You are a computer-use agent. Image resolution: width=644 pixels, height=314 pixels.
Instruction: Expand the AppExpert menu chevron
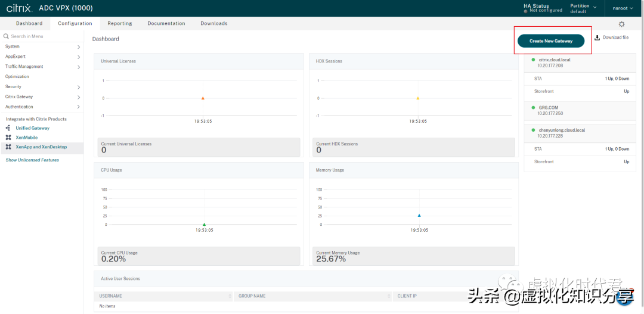coord(79,57)
